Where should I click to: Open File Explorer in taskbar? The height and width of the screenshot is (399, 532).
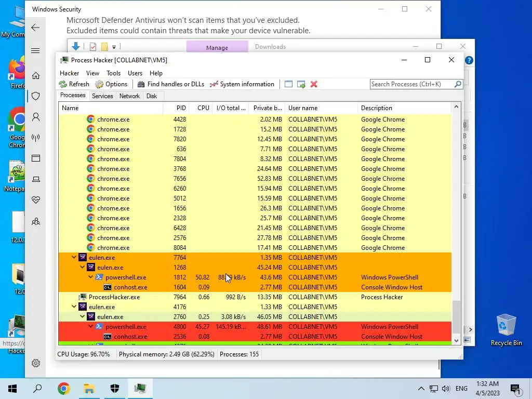[89, 388]
